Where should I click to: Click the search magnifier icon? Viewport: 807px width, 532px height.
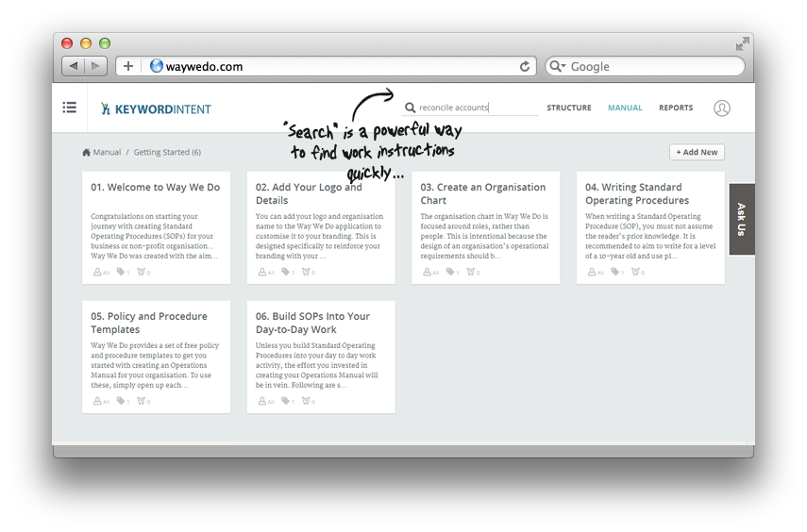tap(410, 108)
